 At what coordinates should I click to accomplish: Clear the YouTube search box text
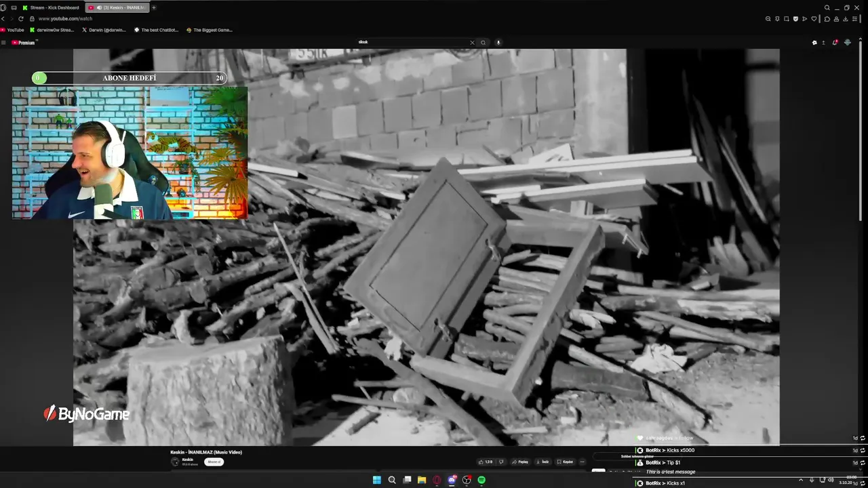click(473, 43)
